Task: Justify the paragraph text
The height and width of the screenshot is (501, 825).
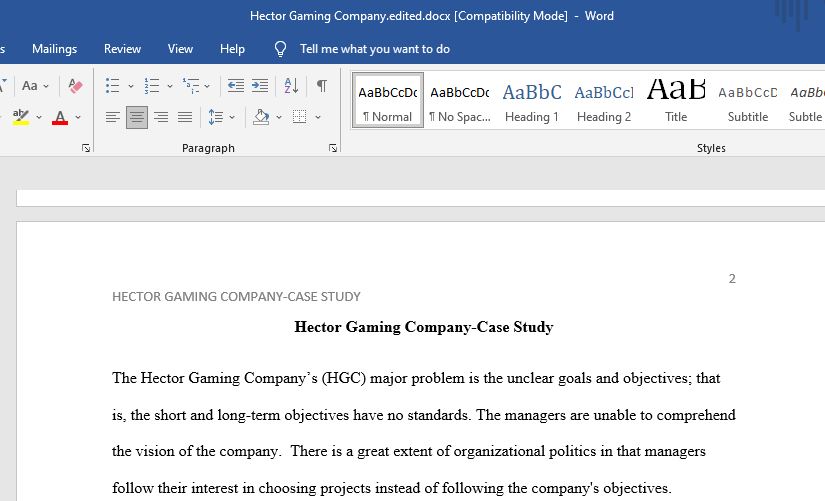Action: (x=185, y=117)
